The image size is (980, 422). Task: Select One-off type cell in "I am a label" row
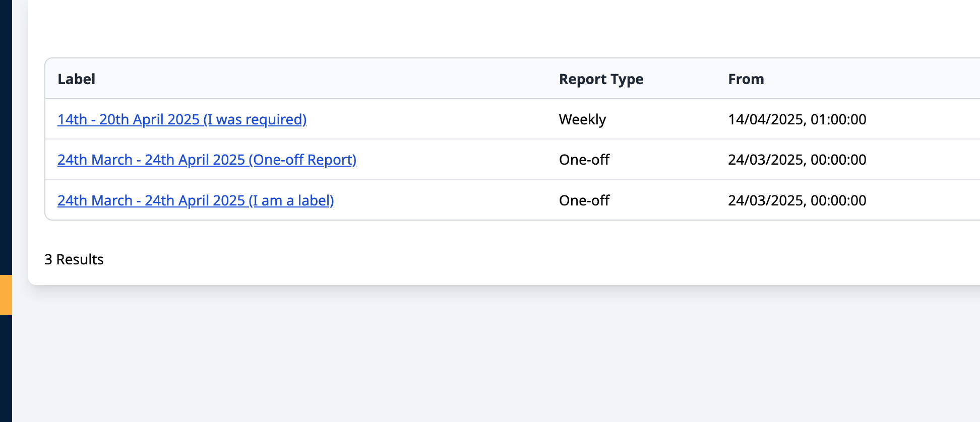coord(584,200)
